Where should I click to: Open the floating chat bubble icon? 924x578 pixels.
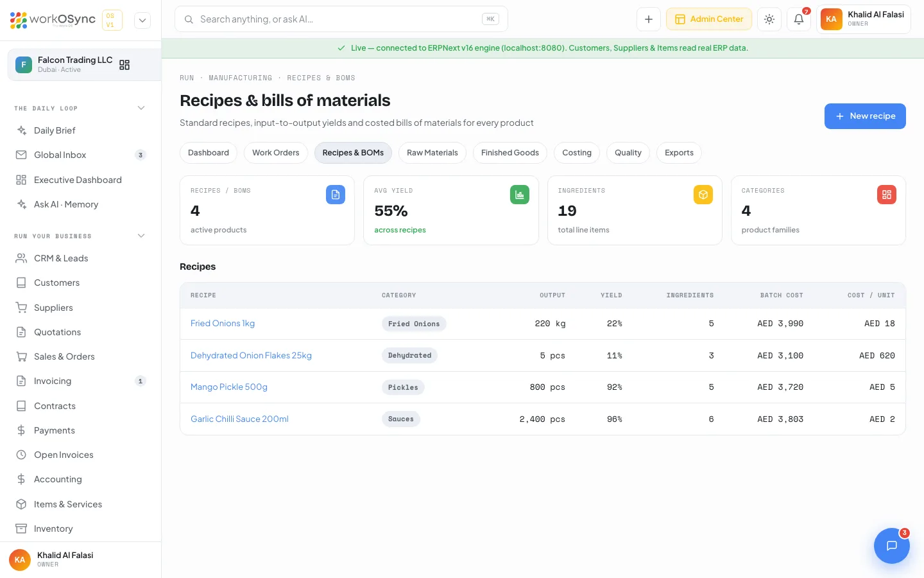pos(892,546)
